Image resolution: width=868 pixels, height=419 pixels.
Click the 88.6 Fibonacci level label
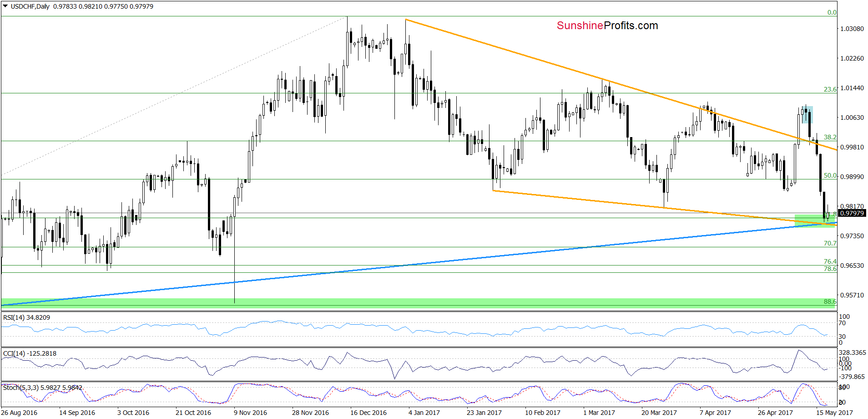[x=830, y=301]
